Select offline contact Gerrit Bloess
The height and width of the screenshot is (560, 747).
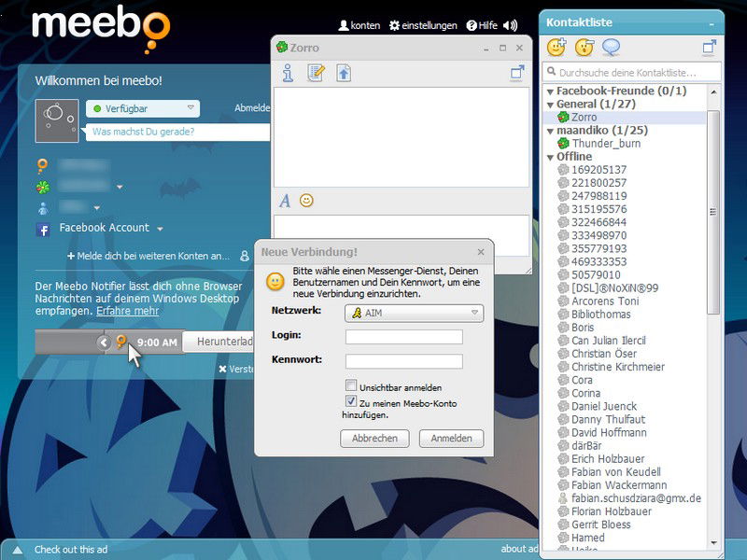(x=600, y=525)
